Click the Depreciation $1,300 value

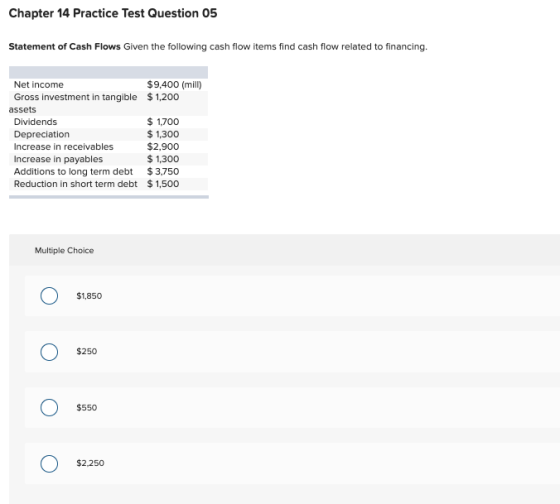click(x=163, y=134)
